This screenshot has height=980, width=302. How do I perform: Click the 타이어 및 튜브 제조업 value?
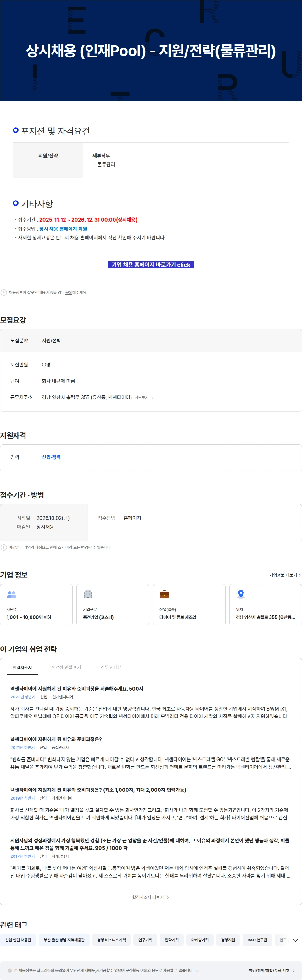click(178, 617)
